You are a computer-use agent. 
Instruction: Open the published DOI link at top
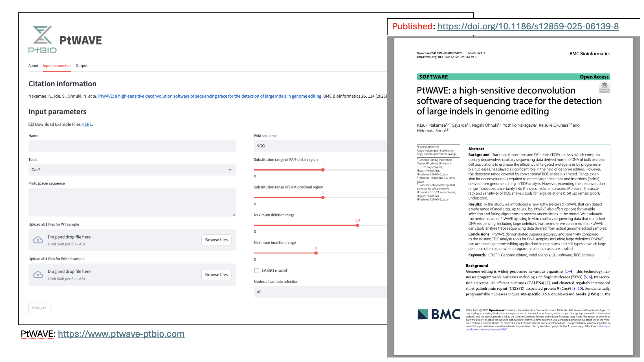click(x=528, y=26)
